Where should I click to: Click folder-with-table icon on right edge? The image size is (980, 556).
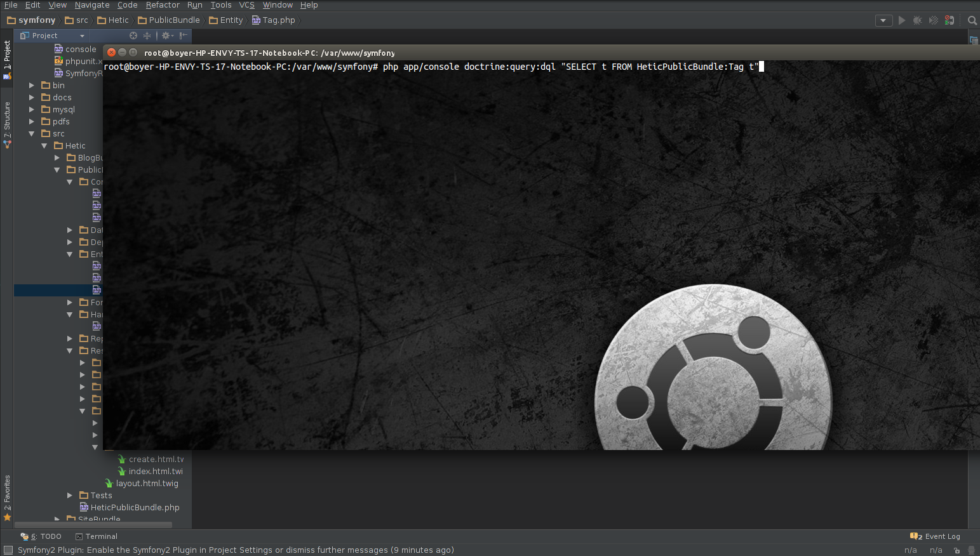[x=974, y=39]
